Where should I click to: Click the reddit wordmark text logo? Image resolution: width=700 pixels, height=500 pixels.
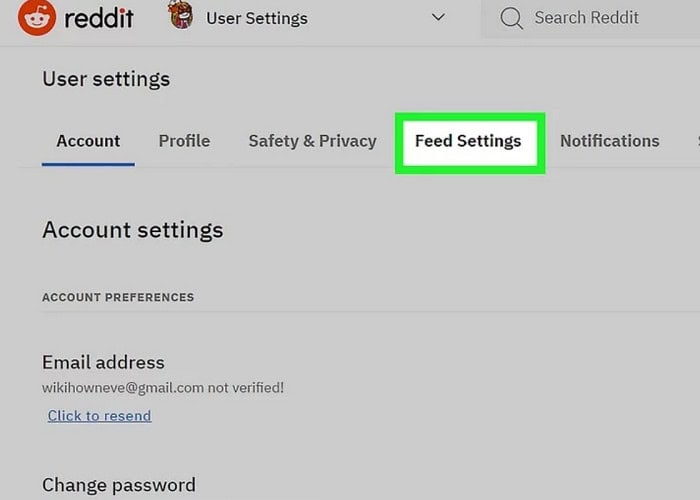click(x=99, y=18)
